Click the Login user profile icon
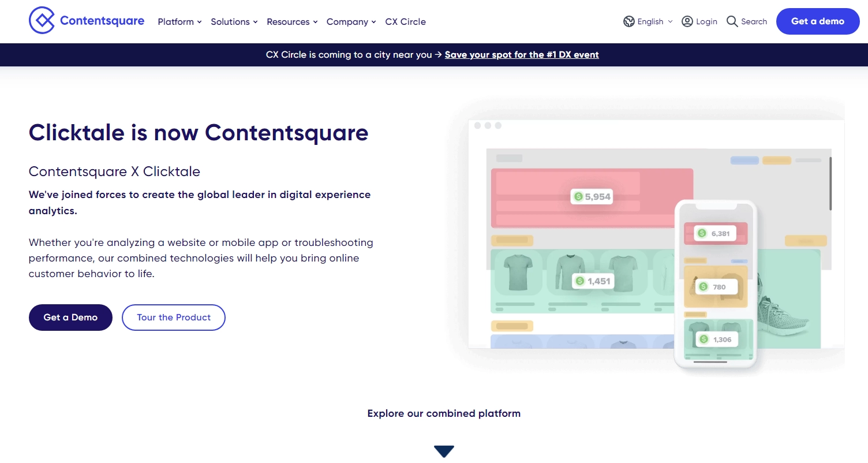This screenshot has width=868, height=463. [x=687, y=21]
